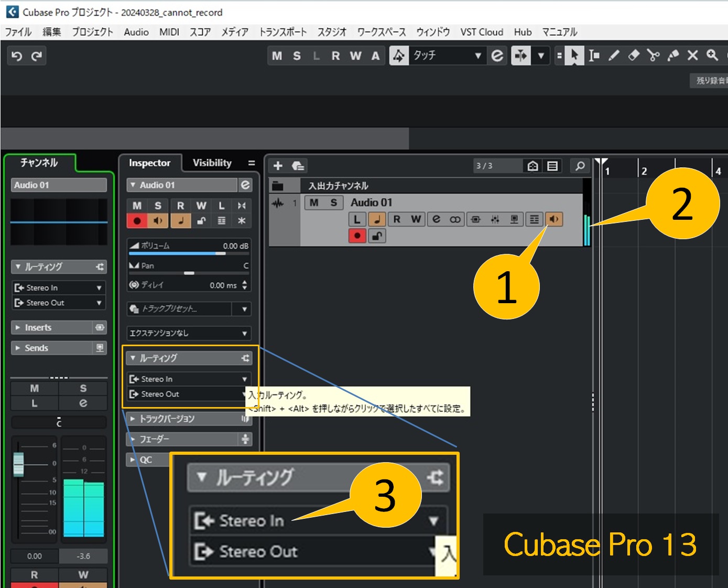Viewport: 728px width, 588px height.
Task: Open track list filter icon next to 3/3
Action: click(x=552, y=166)
